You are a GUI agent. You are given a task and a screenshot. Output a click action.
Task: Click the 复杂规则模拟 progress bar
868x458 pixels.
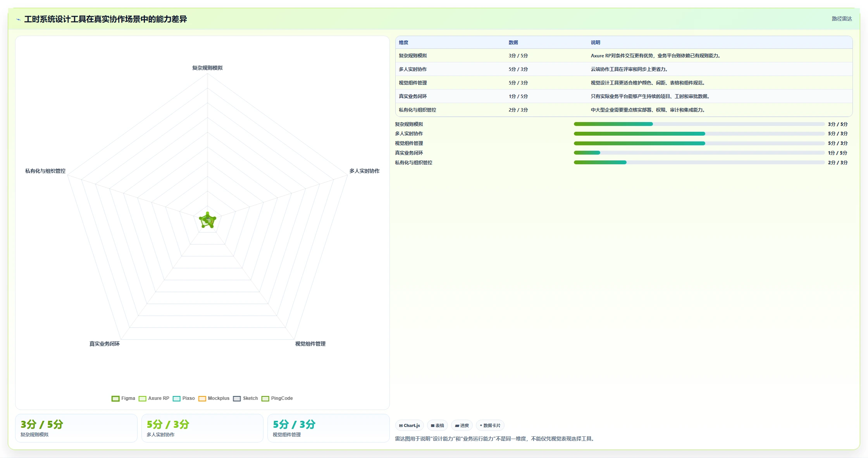coord(699,124)
